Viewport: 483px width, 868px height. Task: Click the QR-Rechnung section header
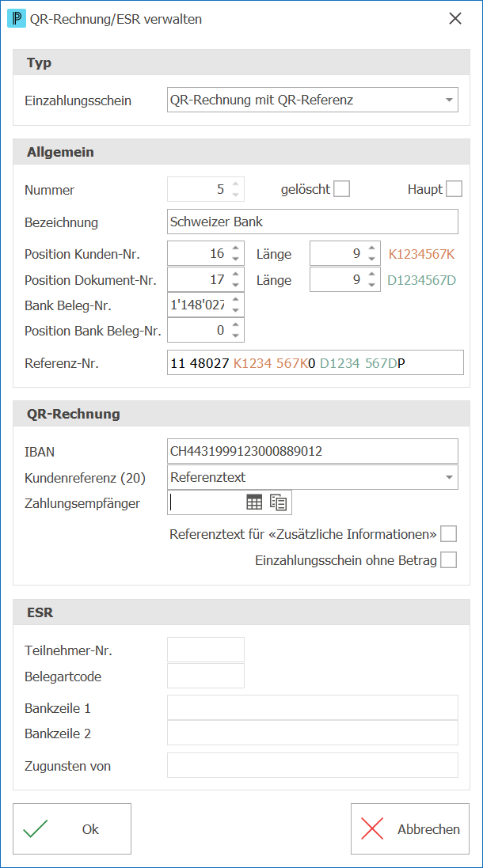point(241,414)
